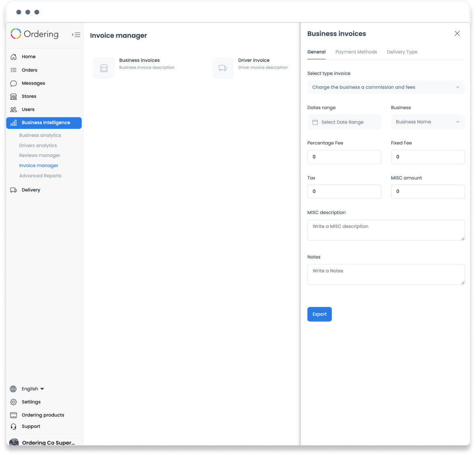
Task: Click the Driver invoice truck icon
Action: (223, 68)
